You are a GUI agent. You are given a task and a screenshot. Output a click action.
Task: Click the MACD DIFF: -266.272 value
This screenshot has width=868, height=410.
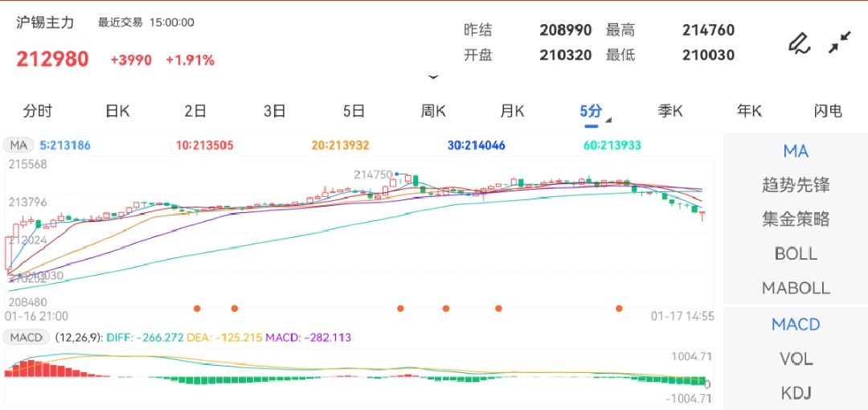point(145,338)
